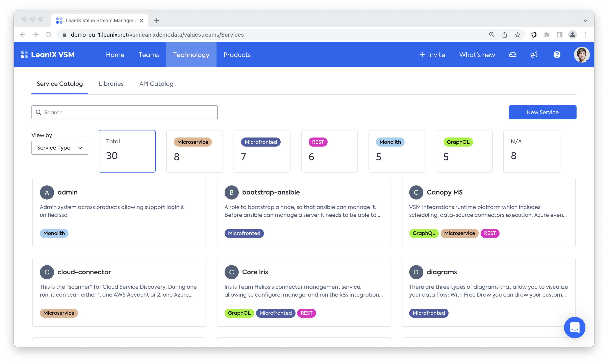This screenshot has width=608, height=364.
Task: Expand the browser tab list chevron
Action: (585, 21)
